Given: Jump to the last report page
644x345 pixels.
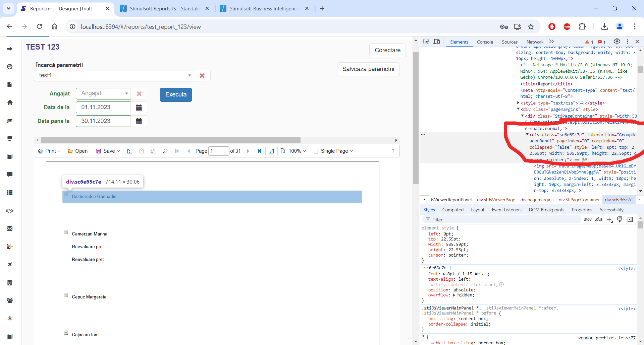Looking at the screenshot, I should [260, 151].
